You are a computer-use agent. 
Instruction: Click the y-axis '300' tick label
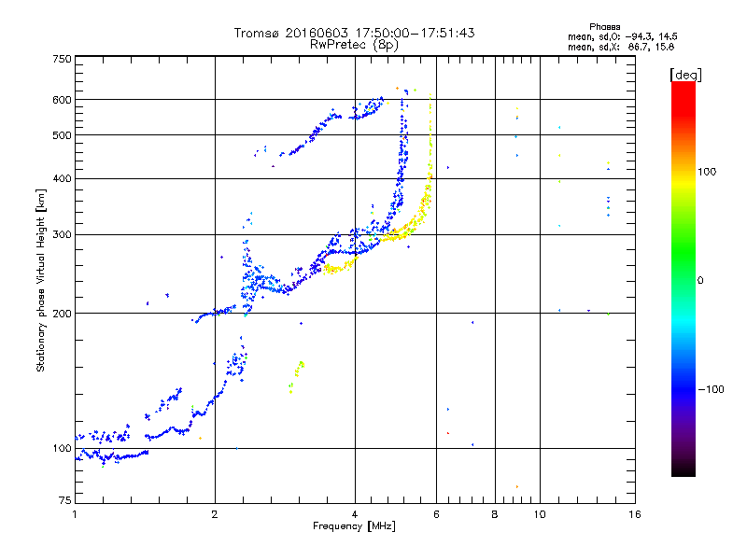62,235
